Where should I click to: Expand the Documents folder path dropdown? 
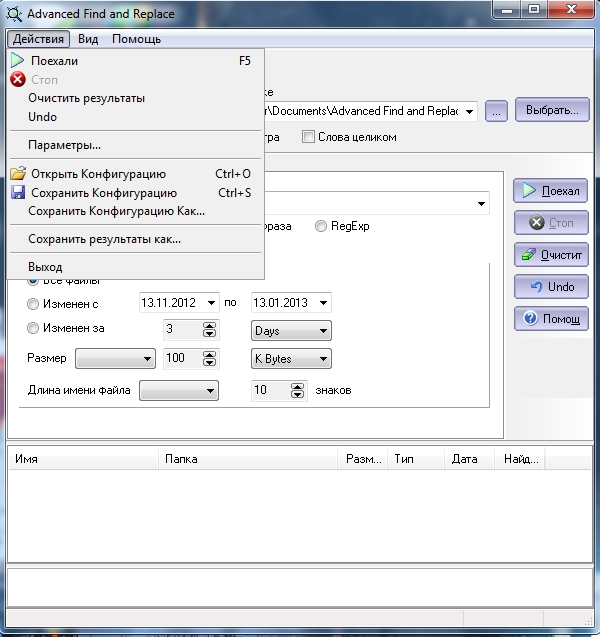tap(469, 111)
